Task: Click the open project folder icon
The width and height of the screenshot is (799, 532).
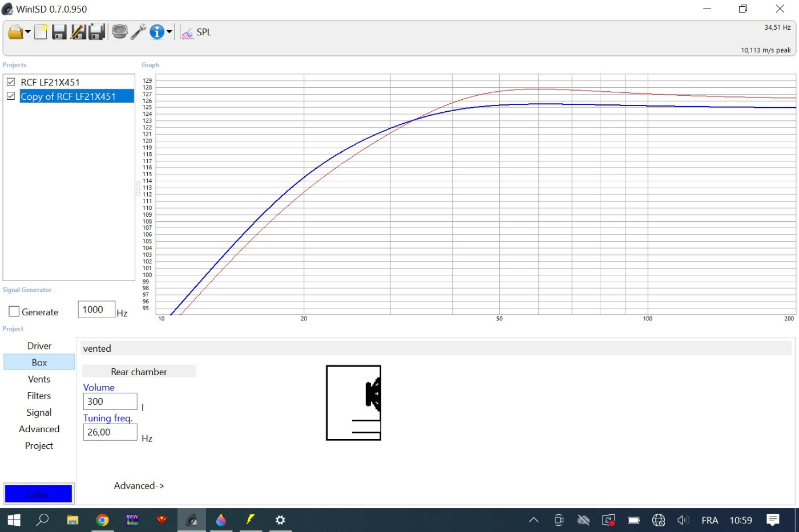Action: click(14, 32)
